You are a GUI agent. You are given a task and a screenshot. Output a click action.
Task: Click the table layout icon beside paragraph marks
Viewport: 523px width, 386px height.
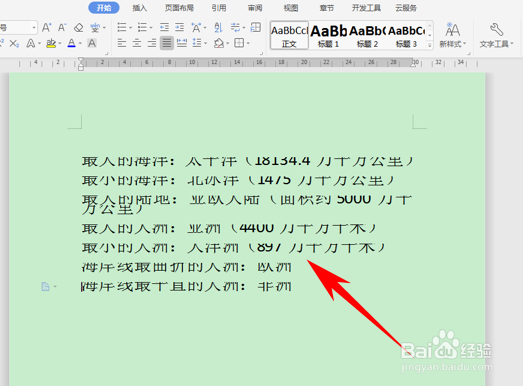(256, 27)
